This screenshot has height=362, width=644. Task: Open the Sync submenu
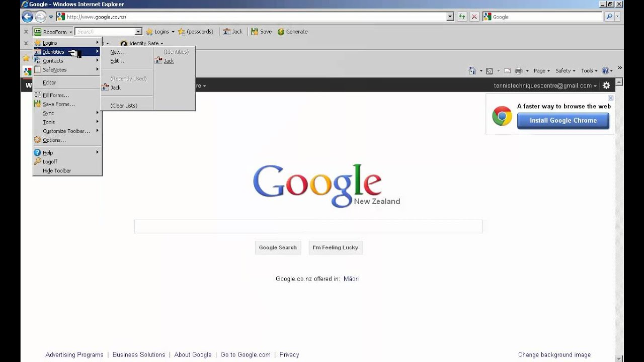click(x=67, y=113)
